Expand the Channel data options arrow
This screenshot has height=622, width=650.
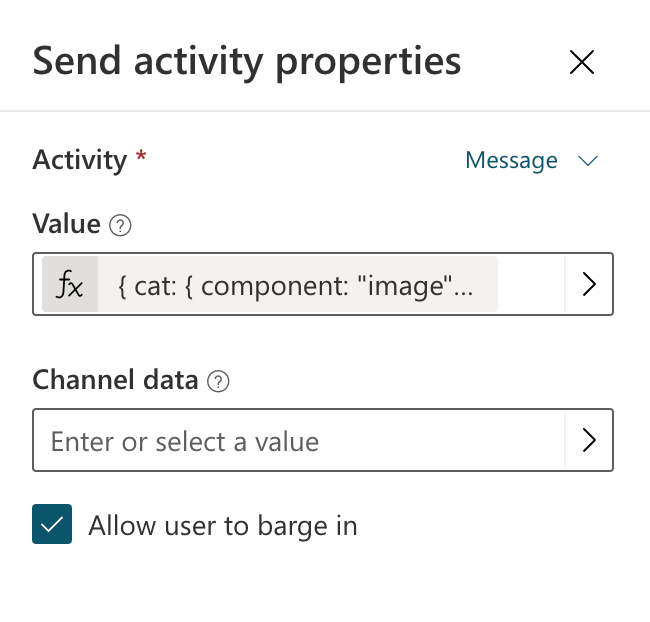click(x=589, y=440)
